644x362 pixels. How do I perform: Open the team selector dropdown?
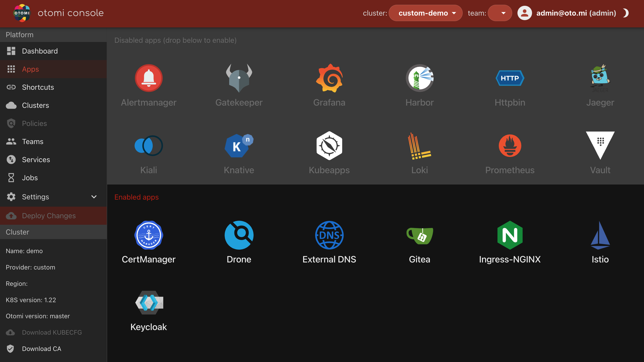(x=500, y=13)
